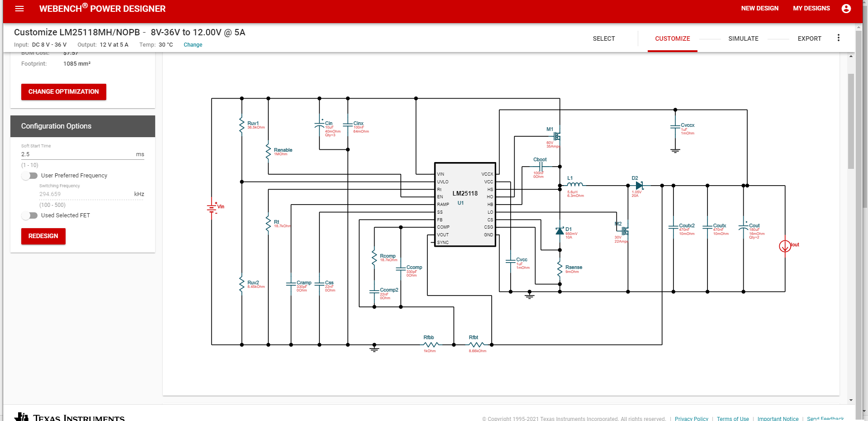Screen dimensions: 868x421
Task: Click the Texas Instruments footer logo
Action: (x=70, y=417)
